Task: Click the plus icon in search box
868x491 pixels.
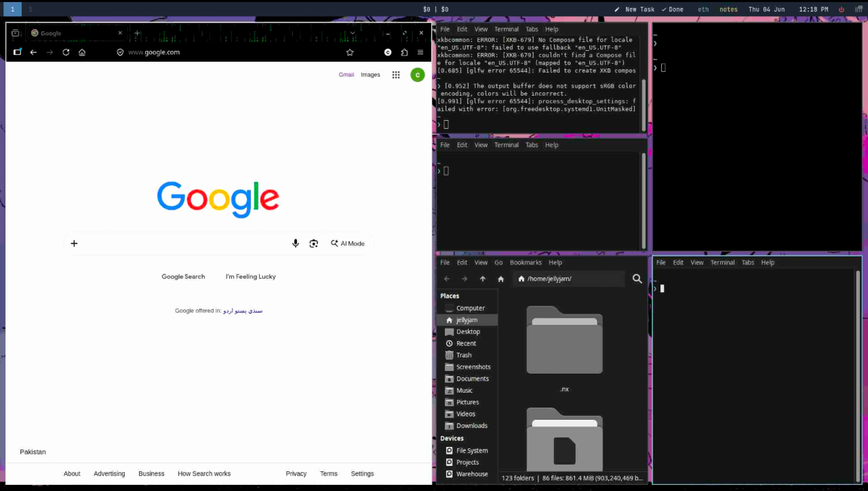Action: tap(74, 243)
